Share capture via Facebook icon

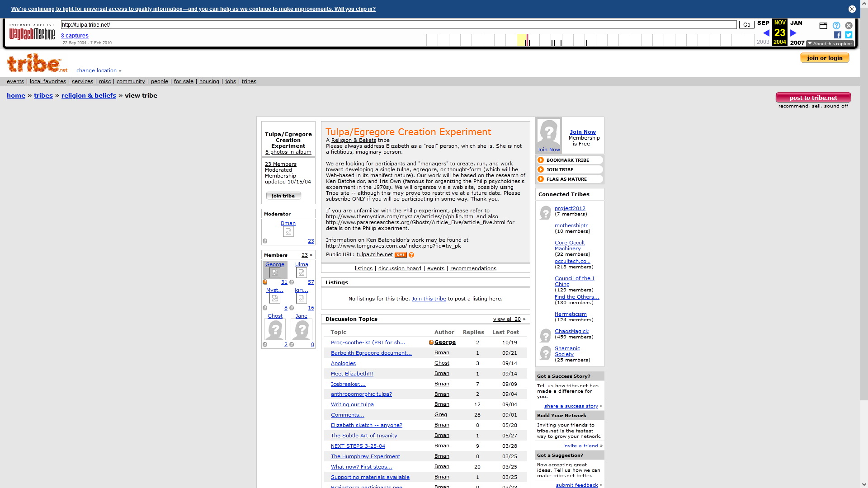[x=838, y=35]
